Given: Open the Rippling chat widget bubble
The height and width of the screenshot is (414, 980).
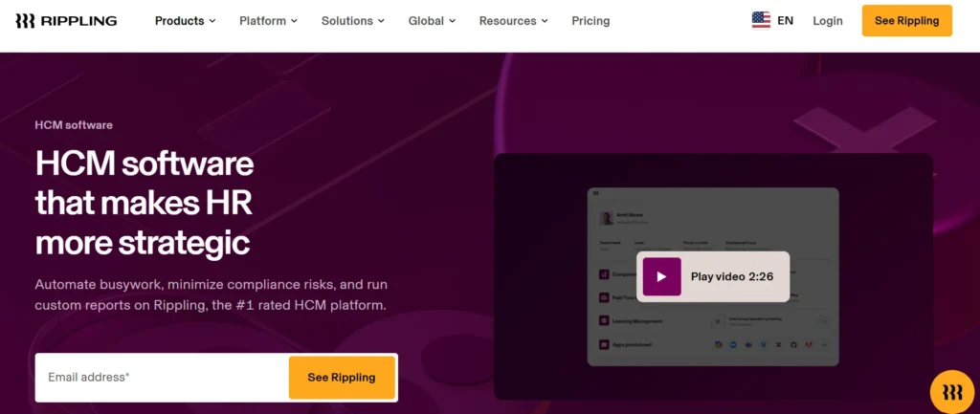Looking at the screenshot, I should coord(952,392).
